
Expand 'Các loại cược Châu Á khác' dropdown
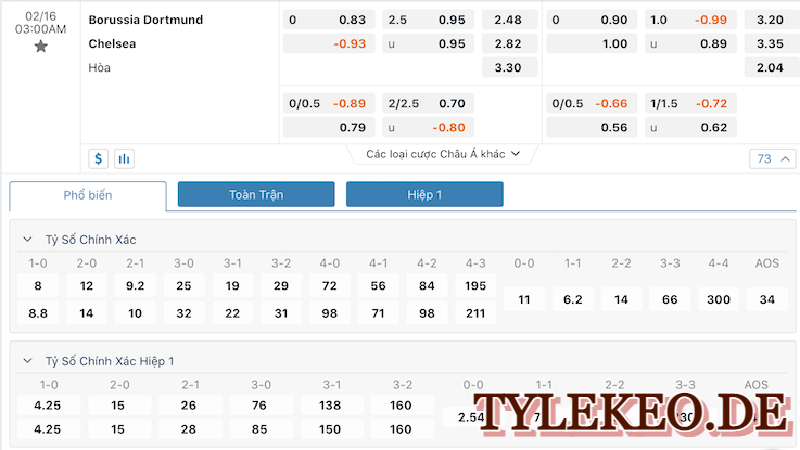[x=442, y=154]
